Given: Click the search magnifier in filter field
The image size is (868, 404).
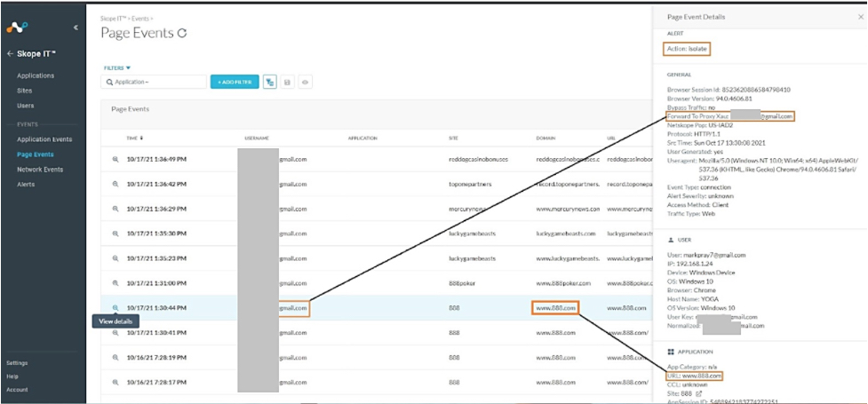Looking at the screenshot, I should click(109, 82).
